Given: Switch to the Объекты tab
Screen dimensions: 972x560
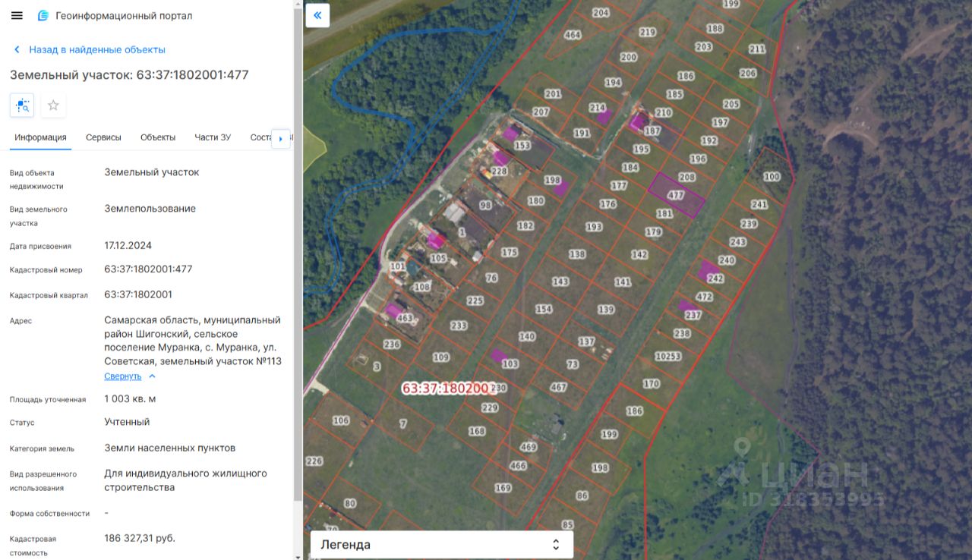Looking at the screenshot, I should pyautogui.click(x=158, y=137).
